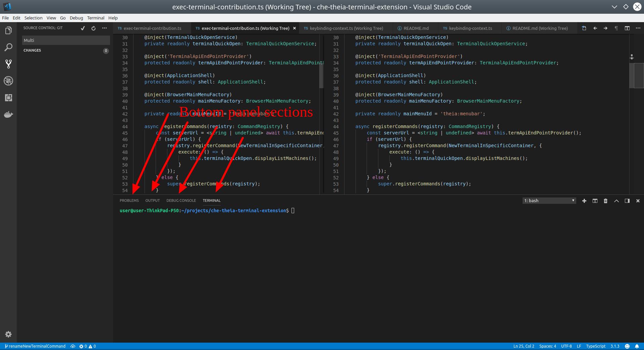Image resolution: width=644 pixels, height=350 pixels.
Task: Open the Search view in the activity bar
Action: 8,47
